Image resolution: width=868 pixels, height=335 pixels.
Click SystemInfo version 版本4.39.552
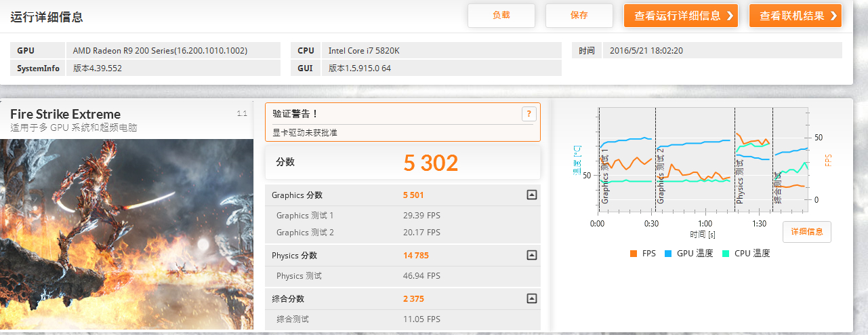click(x=98, y=68)
